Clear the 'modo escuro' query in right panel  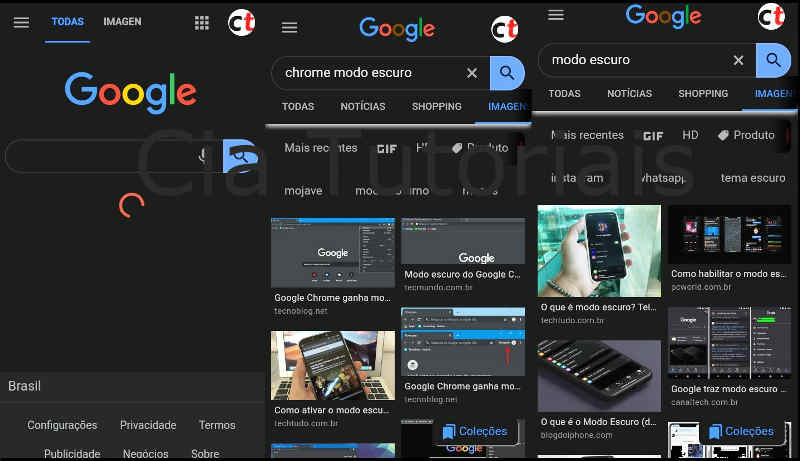point(738,60)
